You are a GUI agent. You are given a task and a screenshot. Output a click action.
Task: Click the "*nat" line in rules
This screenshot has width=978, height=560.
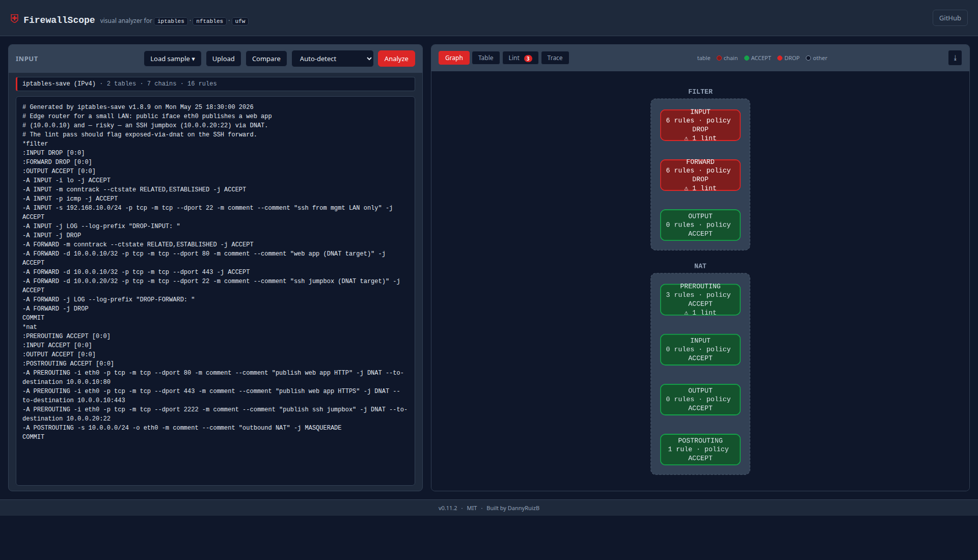point(30,327)
